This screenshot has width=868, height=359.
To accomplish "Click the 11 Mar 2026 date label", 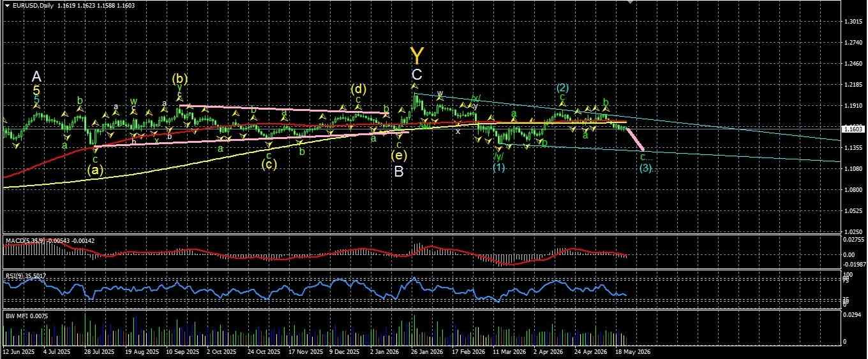I will [x=509, y=351].
